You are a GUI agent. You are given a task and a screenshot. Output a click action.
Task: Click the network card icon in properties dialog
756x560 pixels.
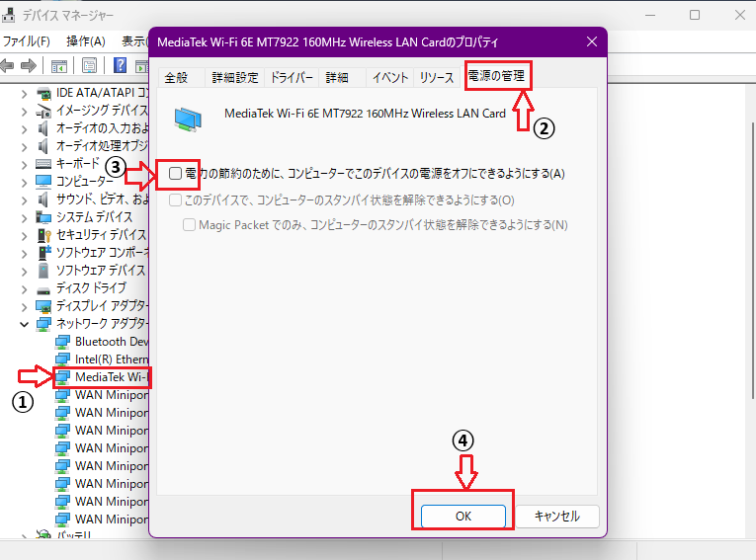coord(188,120)
